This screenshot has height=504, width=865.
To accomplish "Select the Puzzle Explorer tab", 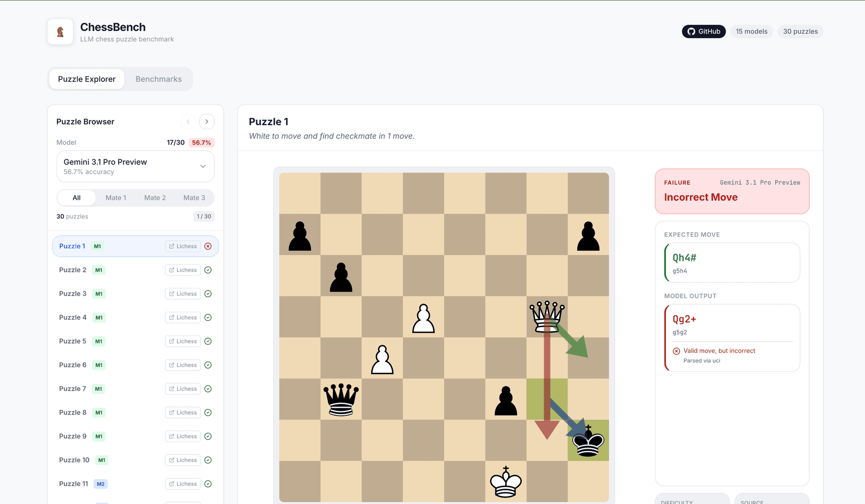I will 86,79.
